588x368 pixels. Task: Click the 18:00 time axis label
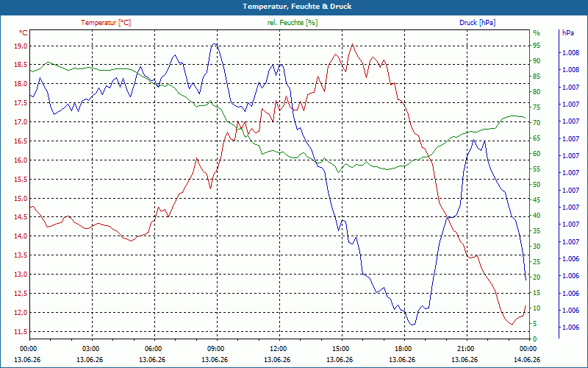pos(402,348)
